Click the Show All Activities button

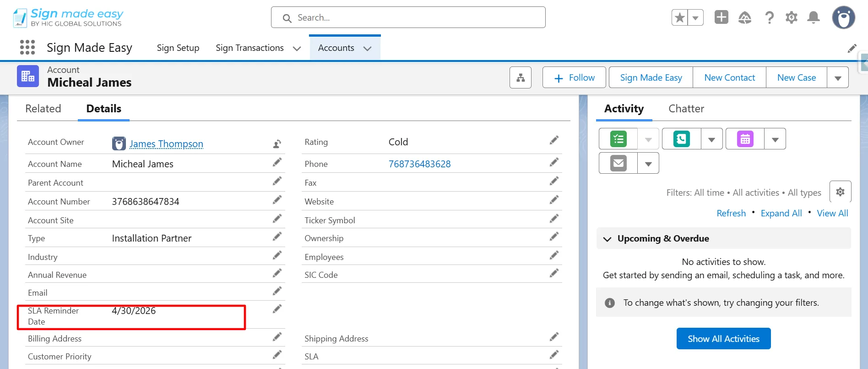coord(723,339)
